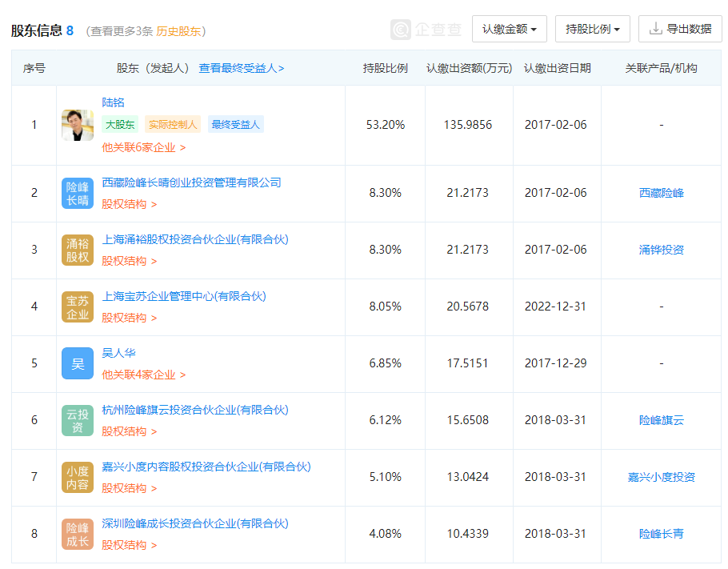
Task: Open the 历史股东 link
Action: [178, 31]
